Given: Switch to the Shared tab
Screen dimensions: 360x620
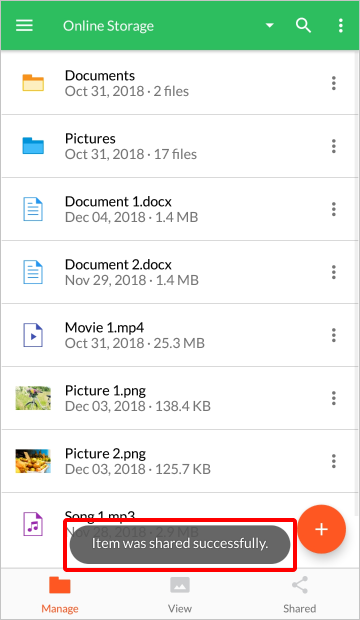Looking at the screenshot, I should click(x=299, y=595).
